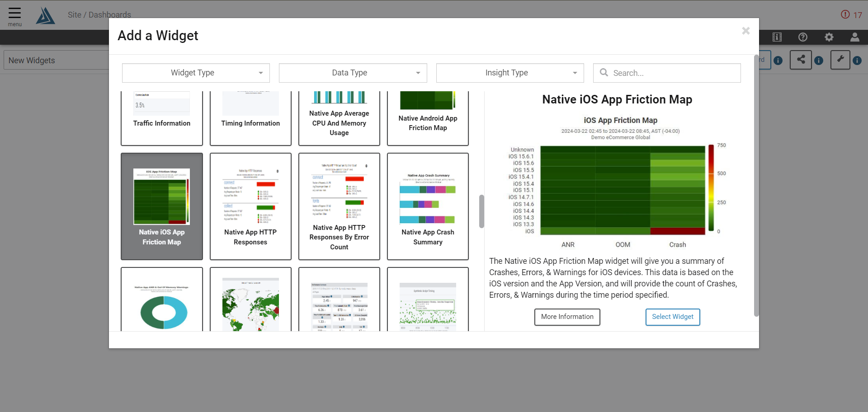Screen dimensions: 868x412
Task: Click the iOS 15.6.1 row label
Action: pos(521,157)
